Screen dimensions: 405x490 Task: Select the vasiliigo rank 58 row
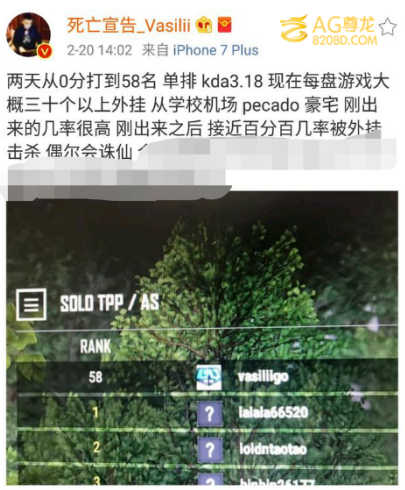[x=207, y=377]
